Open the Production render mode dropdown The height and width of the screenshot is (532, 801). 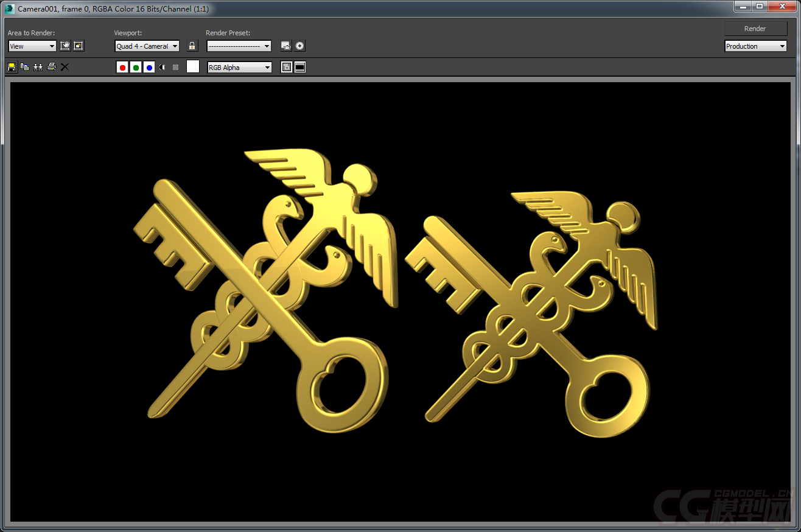coord(755,46)
